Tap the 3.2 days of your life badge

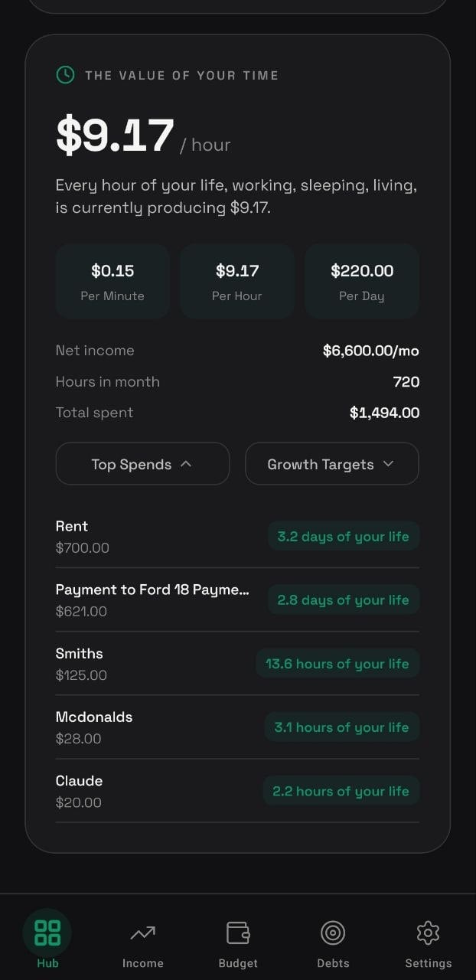coord(343,536)
